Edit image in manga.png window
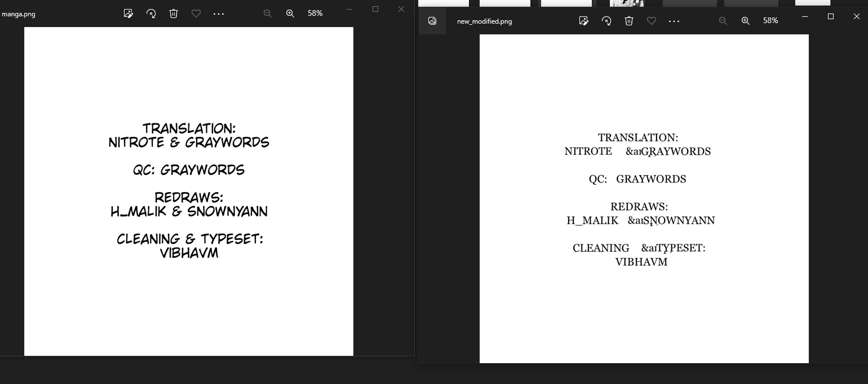 point(129,14)
